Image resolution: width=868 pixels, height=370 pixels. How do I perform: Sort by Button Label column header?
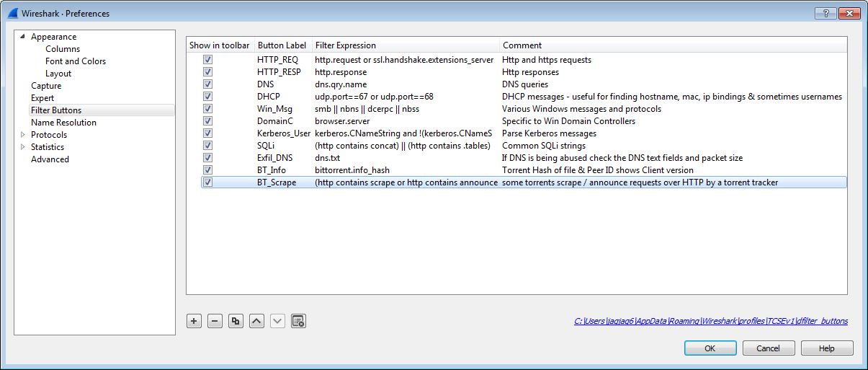point(282,45)
